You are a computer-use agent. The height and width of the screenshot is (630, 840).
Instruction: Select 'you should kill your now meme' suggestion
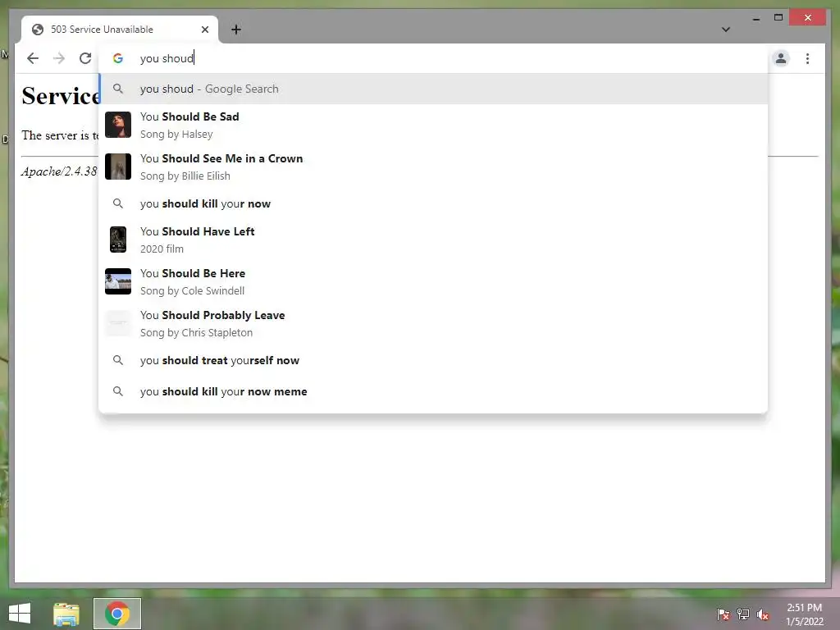[433, 391]
